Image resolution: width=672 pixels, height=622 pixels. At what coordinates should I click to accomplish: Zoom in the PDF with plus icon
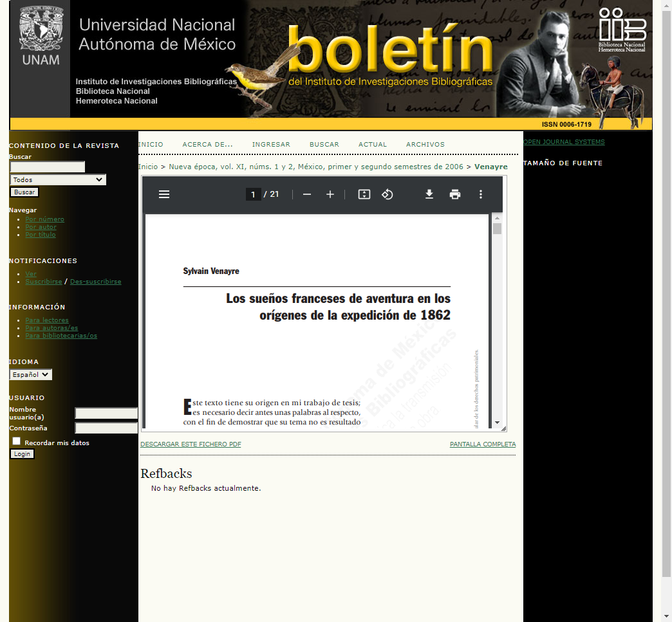pyautogui.click(x=330, y=194)
